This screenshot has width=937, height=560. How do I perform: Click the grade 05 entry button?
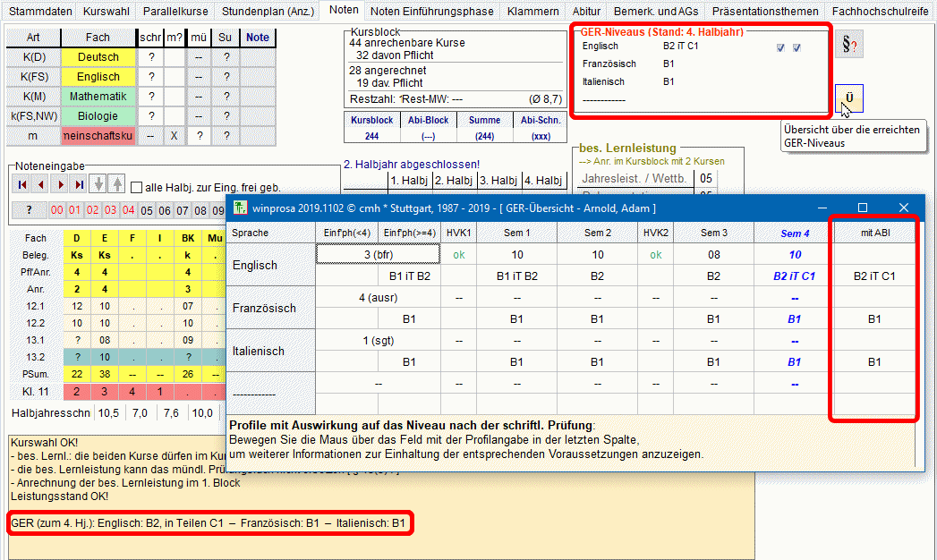(148, 211)
